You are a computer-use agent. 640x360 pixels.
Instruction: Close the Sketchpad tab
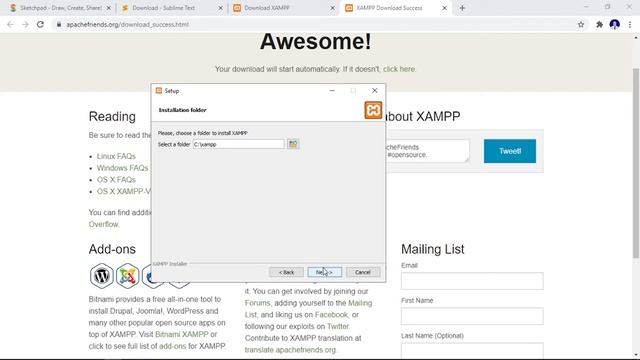click(x=109, y=8)
